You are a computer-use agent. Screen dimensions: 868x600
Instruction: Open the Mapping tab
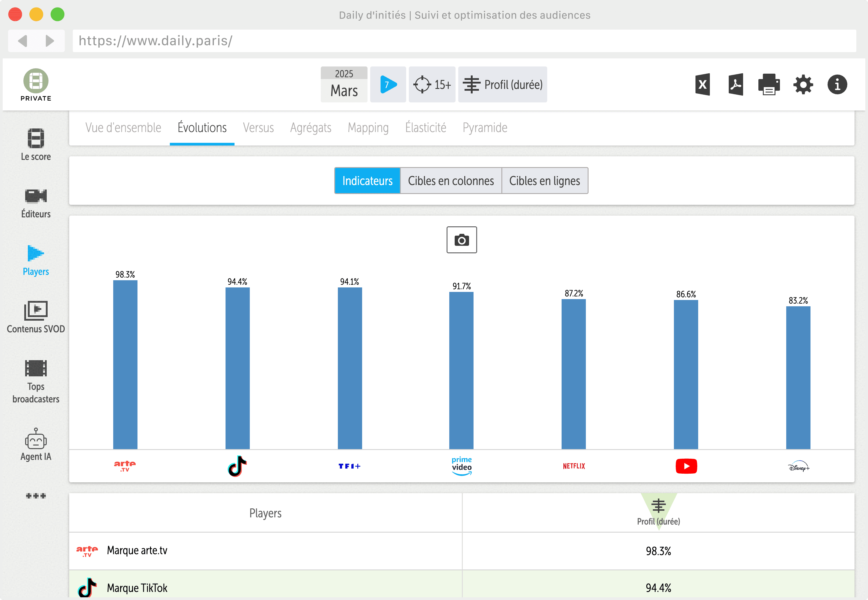click(x=368, y=128)
